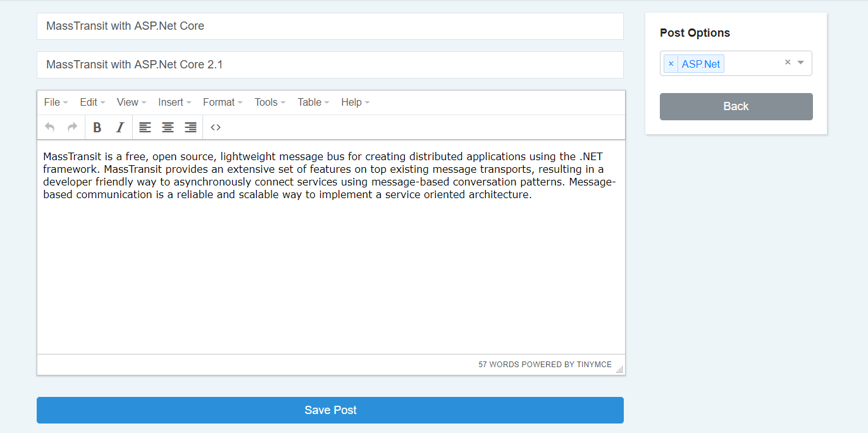Viewport: 868px width, 433px height.
Task: Click the editor resize handle
Action: point(619,370)
